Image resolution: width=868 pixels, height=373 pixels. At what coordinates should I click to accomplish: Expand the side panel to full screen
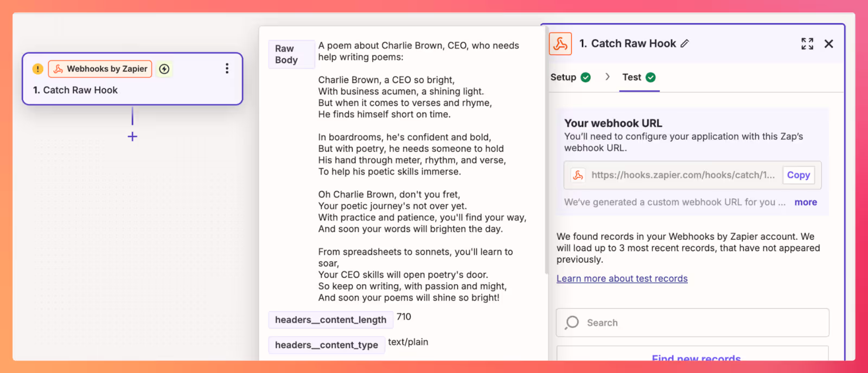[807, 44]
